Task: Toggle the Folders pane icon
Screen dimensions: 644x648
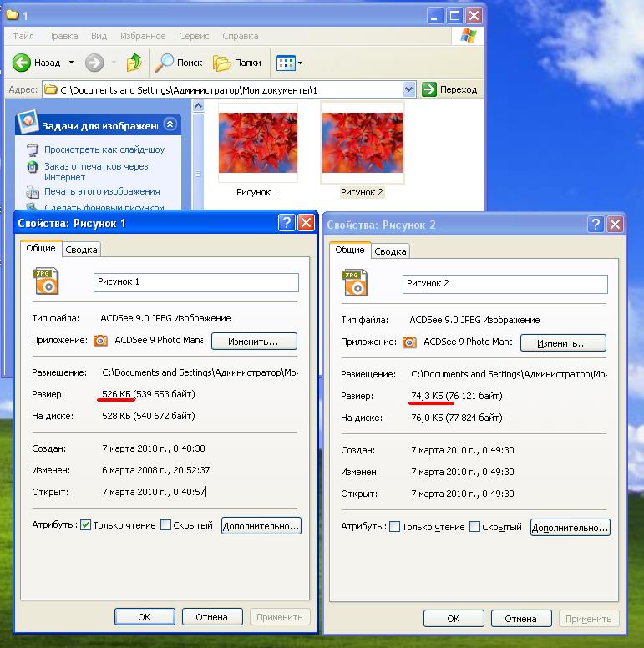Action: pos(221,63)
